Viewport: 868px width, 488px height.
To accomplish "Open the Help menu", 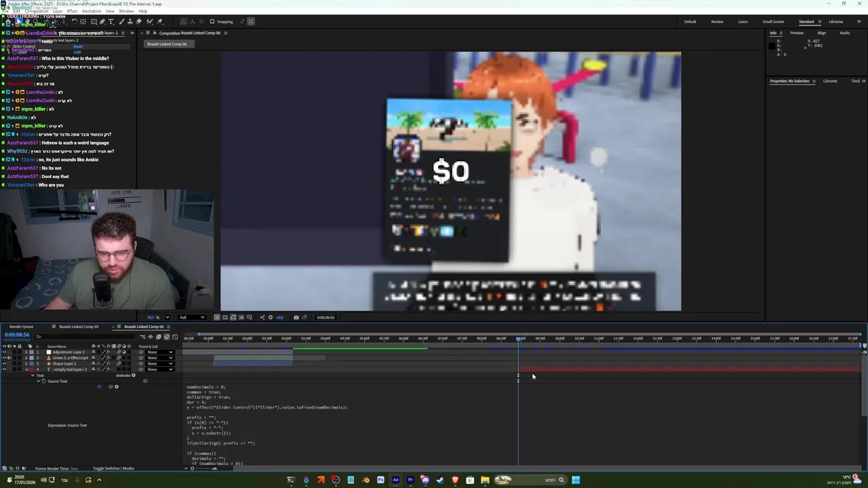I will click(x=142, y=11).
